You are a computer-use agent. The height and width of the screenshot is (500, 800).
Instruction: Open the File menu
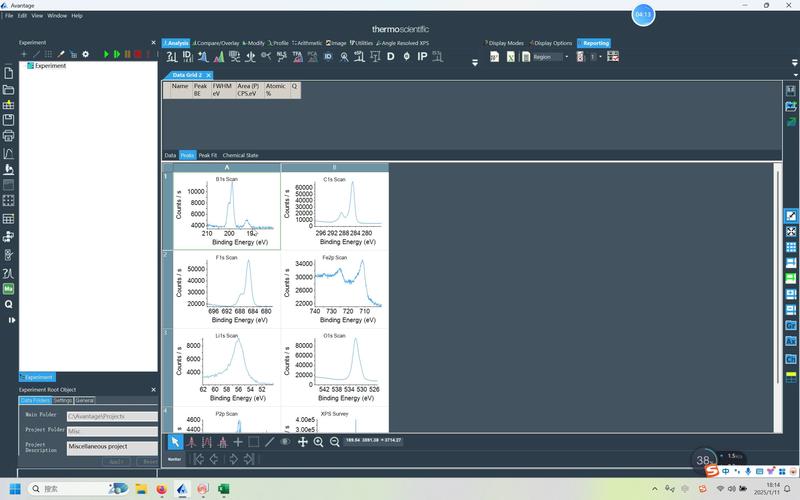(9, 16)
